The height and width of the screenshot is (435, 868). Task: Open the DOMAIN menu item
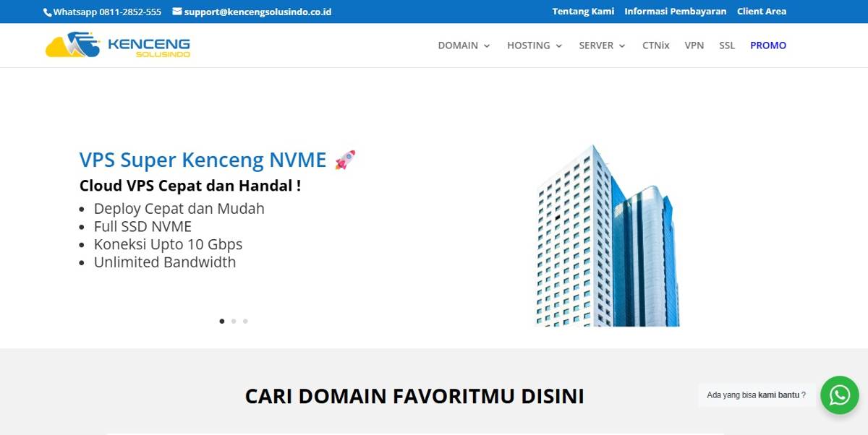click(458, 45)
